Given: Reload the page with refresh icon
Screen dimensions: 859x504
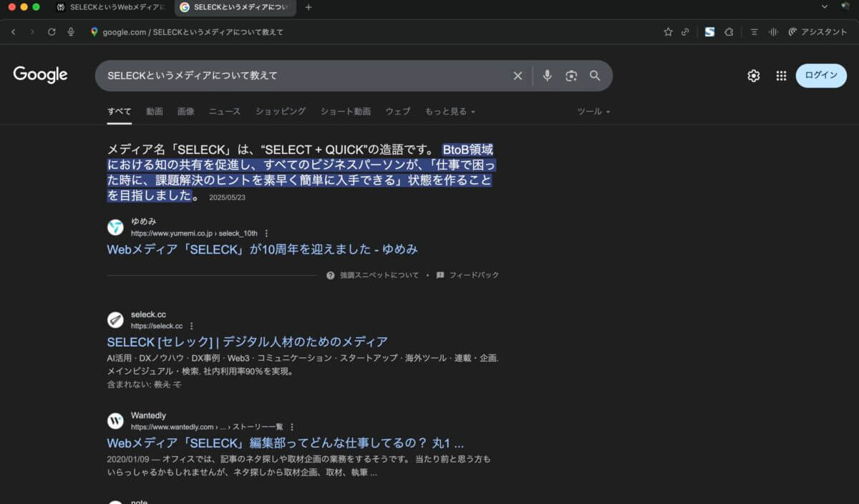Looking at the screenshot, I should [52, 32].
